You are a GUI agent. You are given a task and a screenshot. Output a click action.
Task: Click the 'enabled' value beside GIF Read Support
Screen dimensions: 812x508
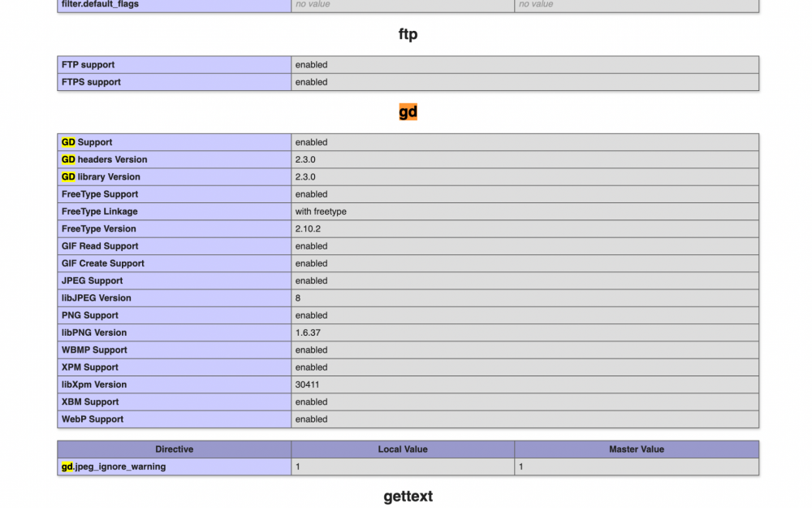click(311, 246)
